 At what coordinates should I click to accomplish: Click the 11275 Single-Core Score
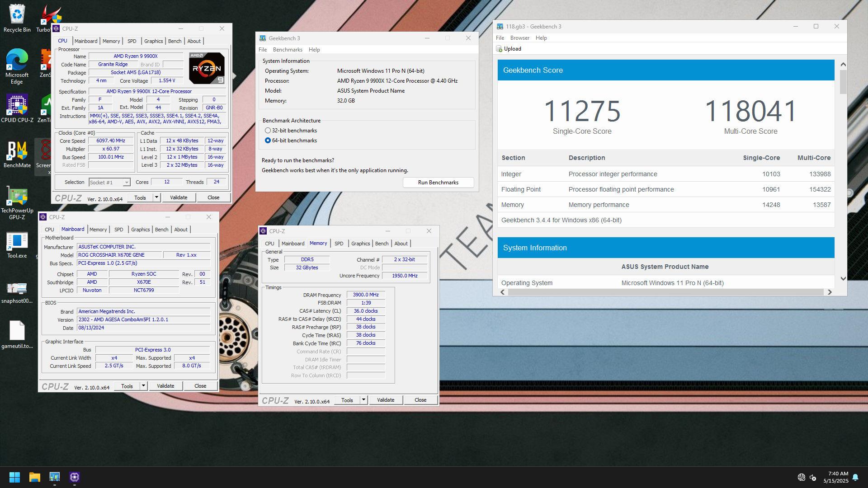pyautogui.click(x=582, y=111)
